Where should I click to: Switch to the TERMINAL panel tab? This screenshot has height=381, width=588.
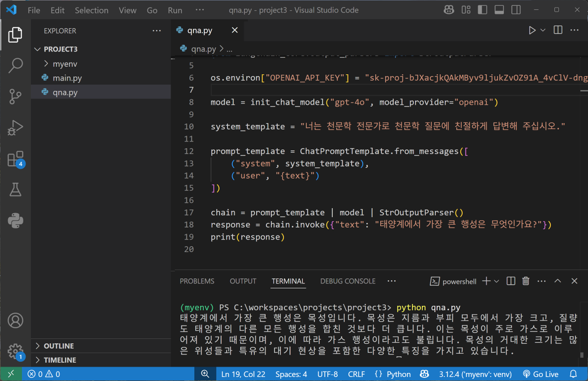[x=288, y=281]
